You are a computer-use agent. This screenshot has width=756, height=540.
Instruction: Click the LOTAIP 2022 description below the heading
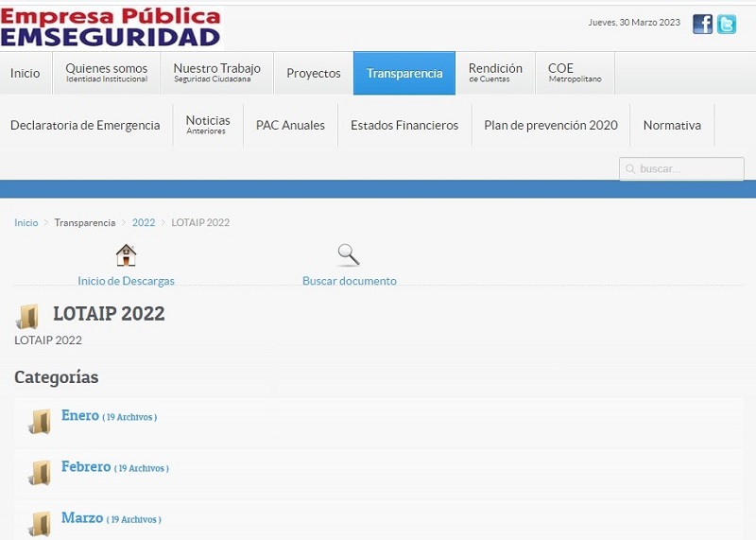(48, 340)
